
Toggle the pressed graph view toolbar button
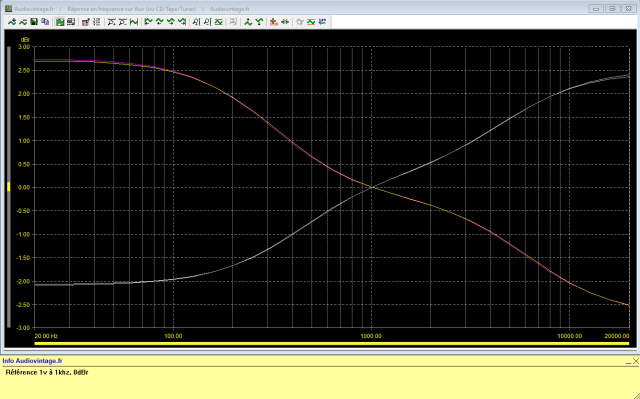[x=60, y=22]
